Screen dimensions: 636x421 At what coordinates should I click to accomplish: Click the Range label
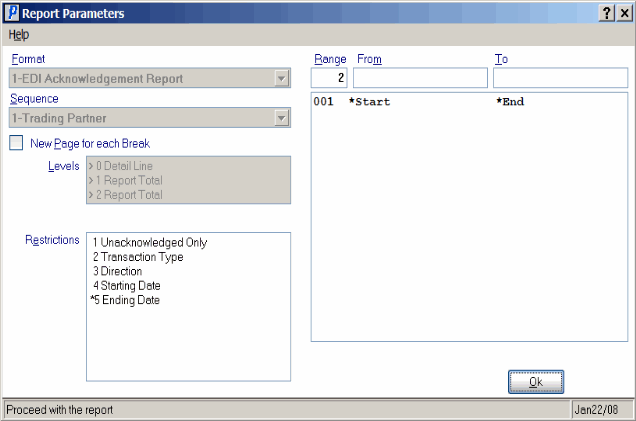click(x=330, y=59)
